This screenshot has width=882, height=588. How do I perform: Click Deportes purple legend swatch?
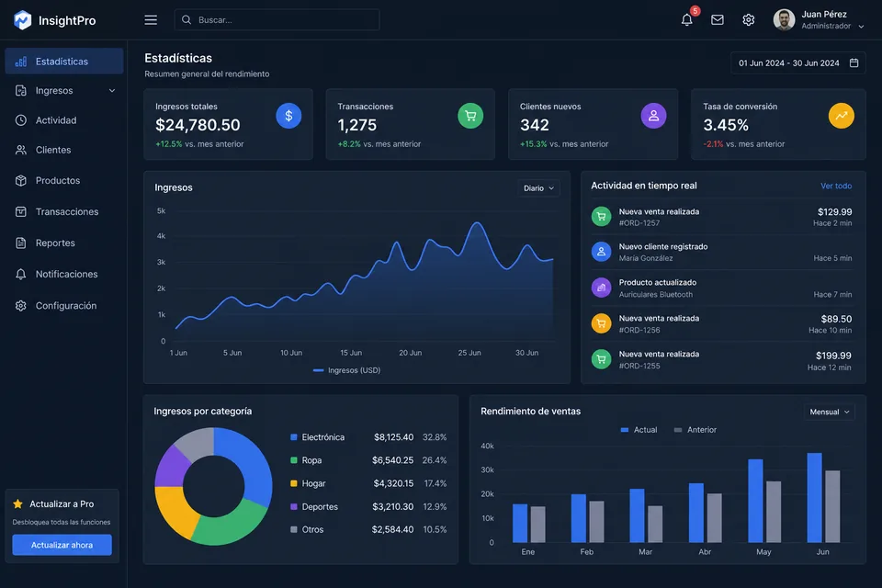294,506
